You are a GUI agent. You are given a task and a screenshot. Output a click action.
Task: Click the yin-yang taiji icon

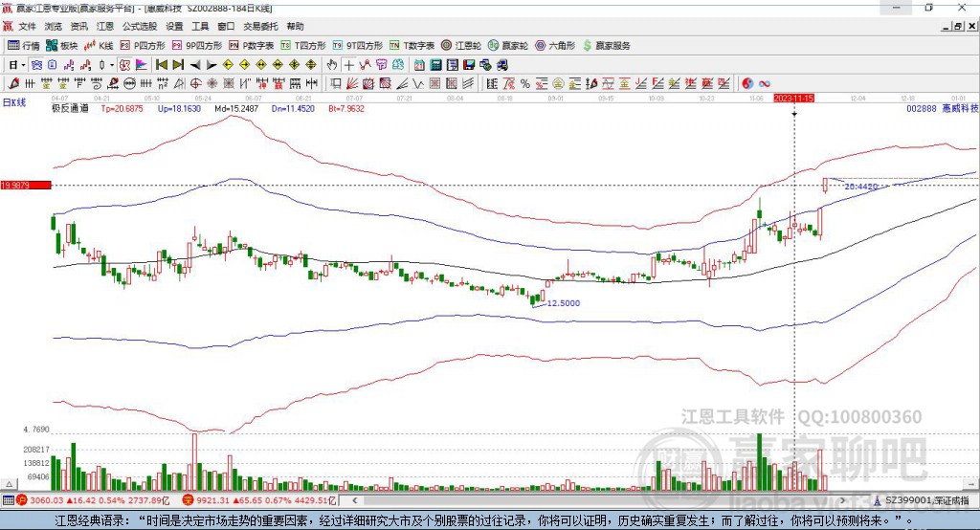(x=747, y=83)
